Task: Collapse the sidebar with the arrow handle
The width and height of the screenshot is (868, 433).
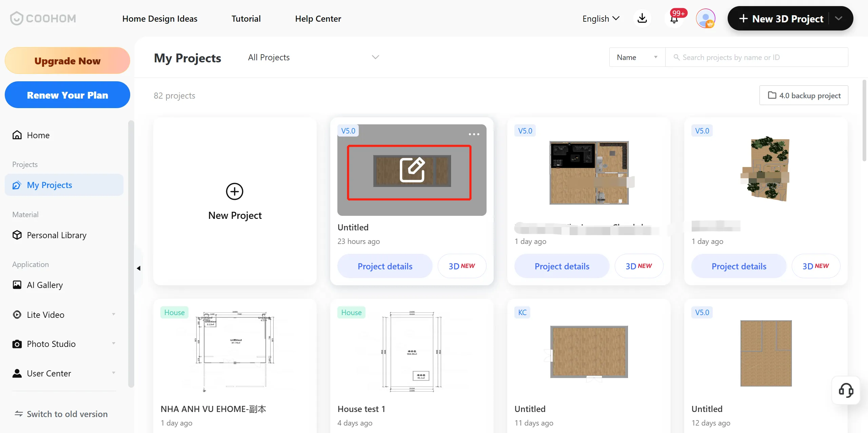Action: click(139, 268)
